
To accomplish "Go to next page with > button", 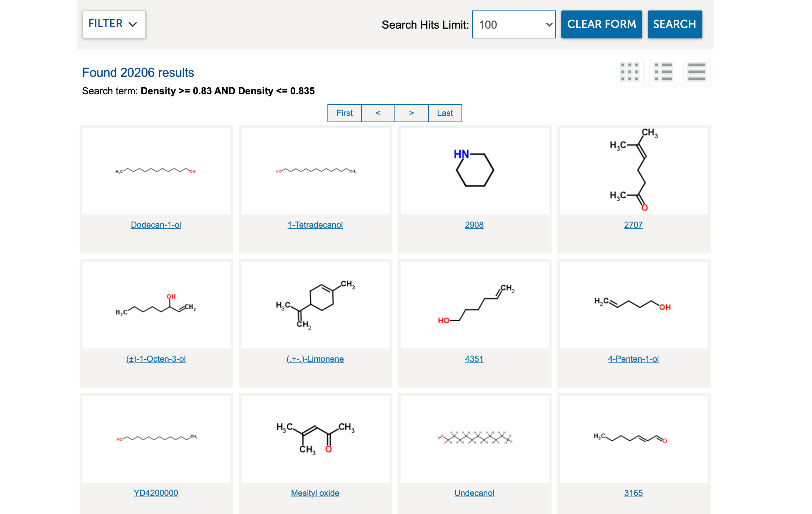I will (x=412, y=113).
